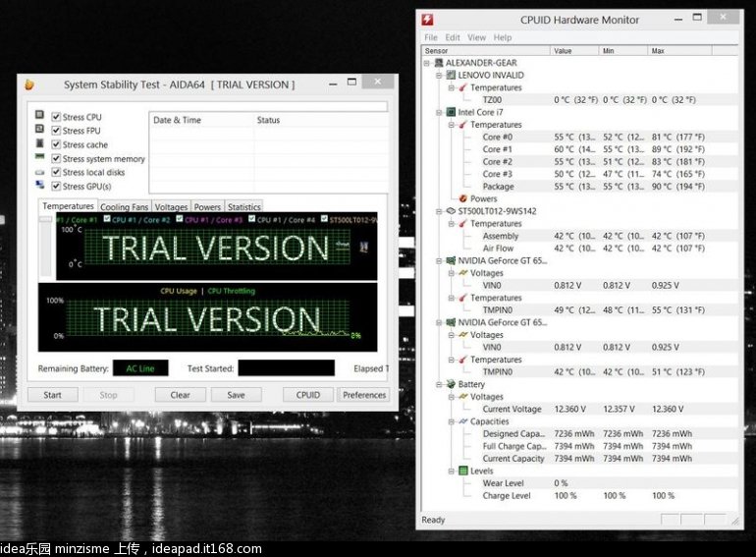
Task: Click the thermometer icon for ST500LT012 Temperatures
Action: click(x=462, y=223)
